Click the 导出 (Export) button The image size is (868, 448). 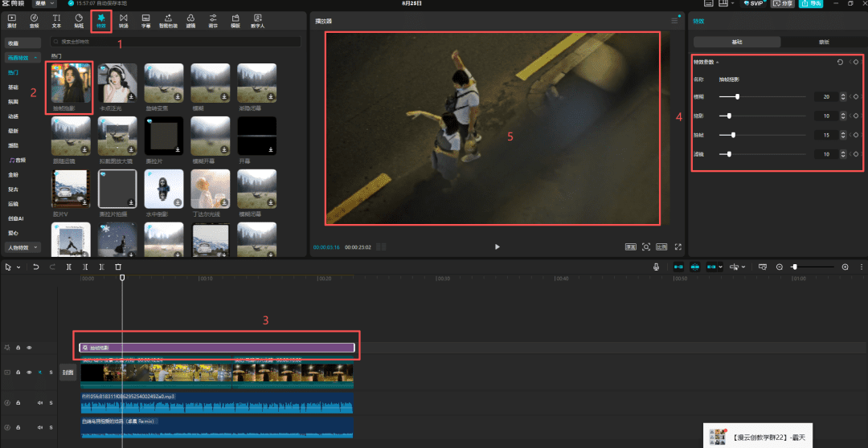point(810,4)
